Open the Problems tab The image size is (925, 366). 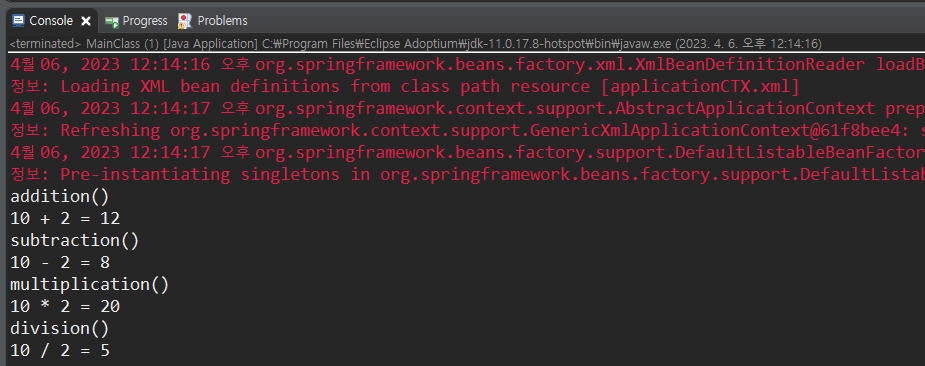coord(213,21)
